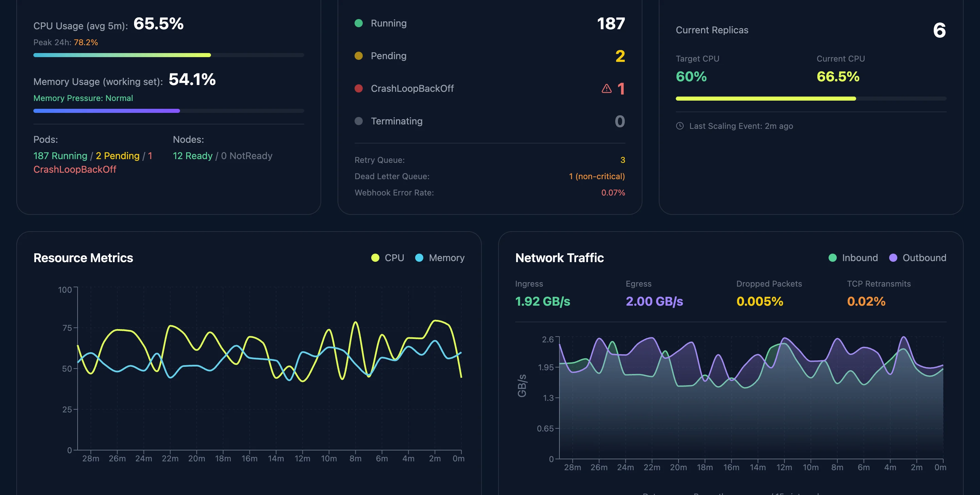This screenshot has width=980, height=495.
Task: Click the red CrashLoopBackOff status dot
Action: point(358,88)
